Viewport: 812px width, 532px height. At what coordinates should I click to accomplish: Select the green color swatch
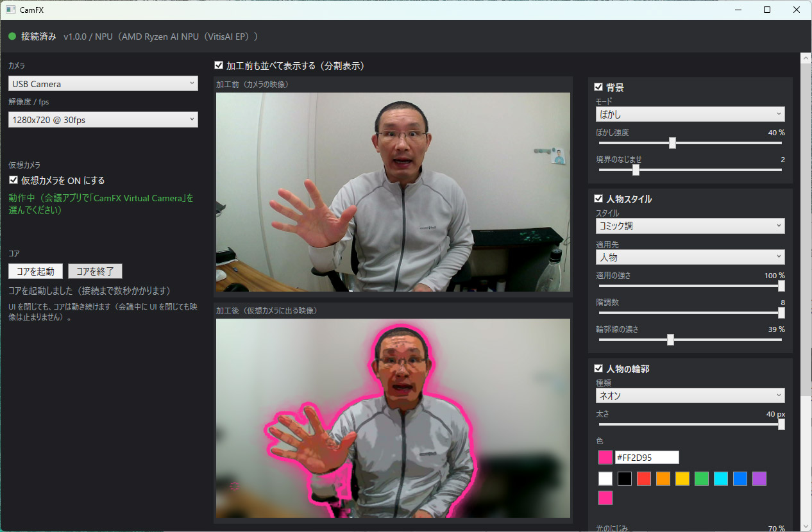(702, 479)
